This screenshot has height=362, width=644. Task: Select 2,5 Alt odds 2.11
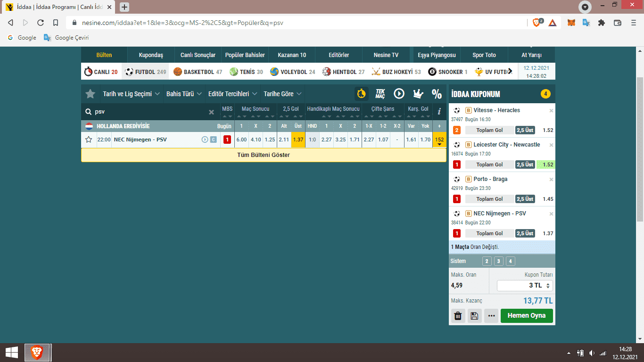pos(284,140)
